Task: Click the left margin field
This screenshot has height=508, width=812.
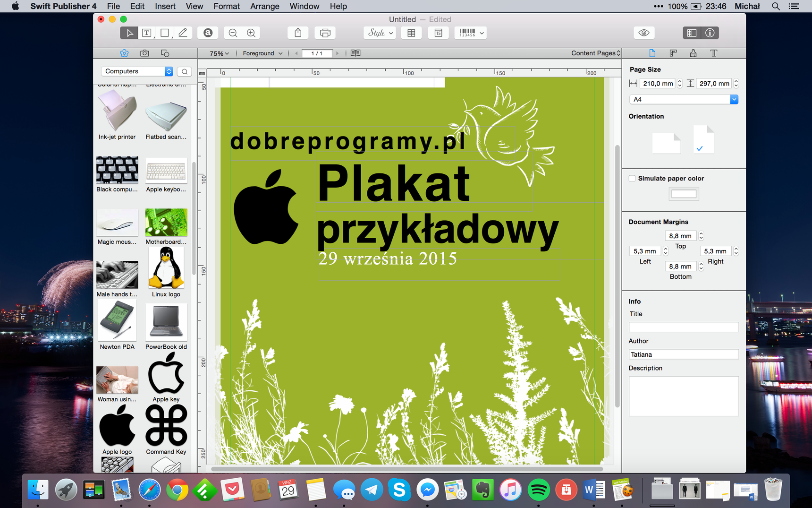Action: pos(645,251)
